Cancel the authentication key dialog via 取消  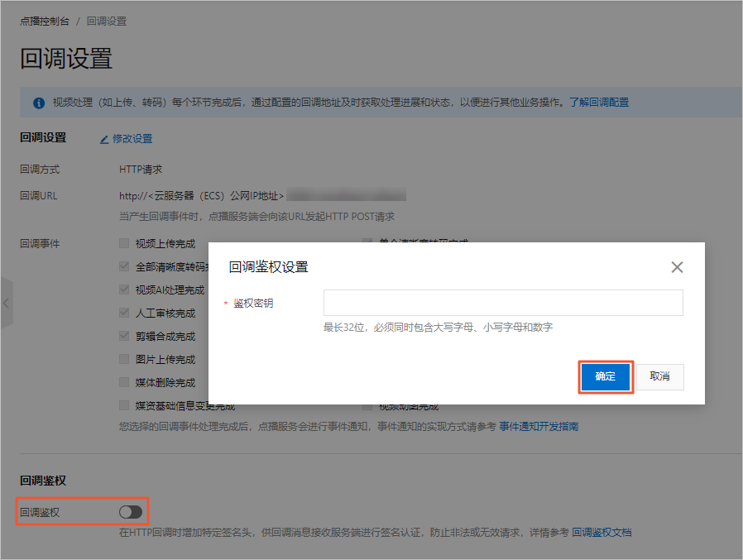[x=659, y=376]
